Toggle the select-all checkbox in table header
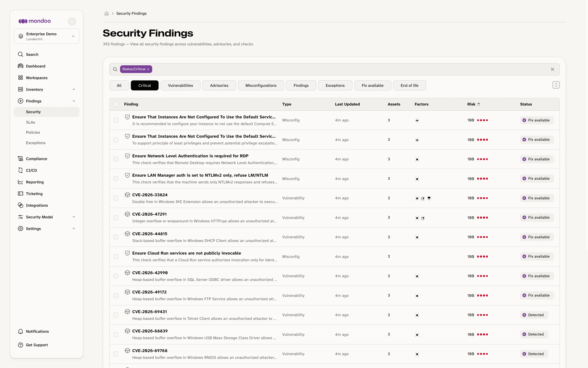The height and width of the screenshot is (368, 588). 116,104
